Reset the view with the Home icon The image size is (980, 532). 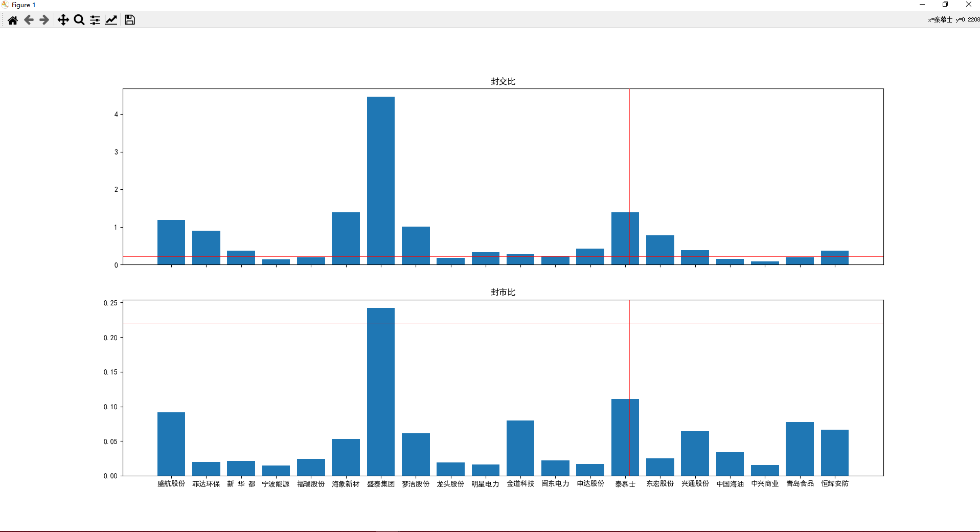pyautogui.click(x=13, y=20)
